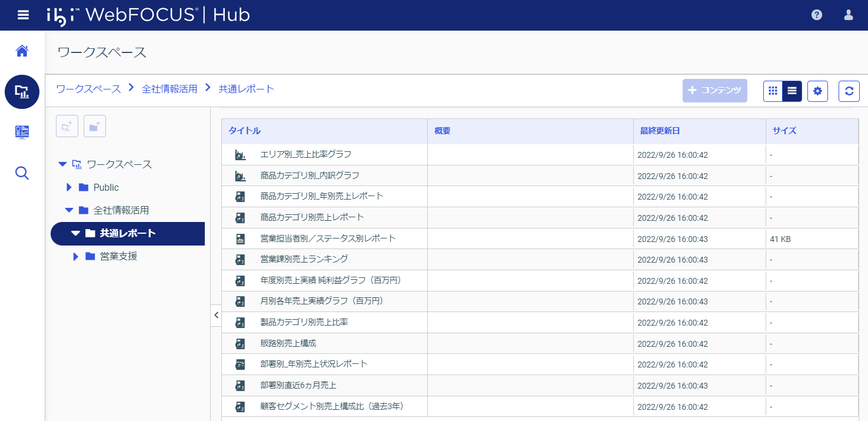Switch to grid view

[773, 91]
